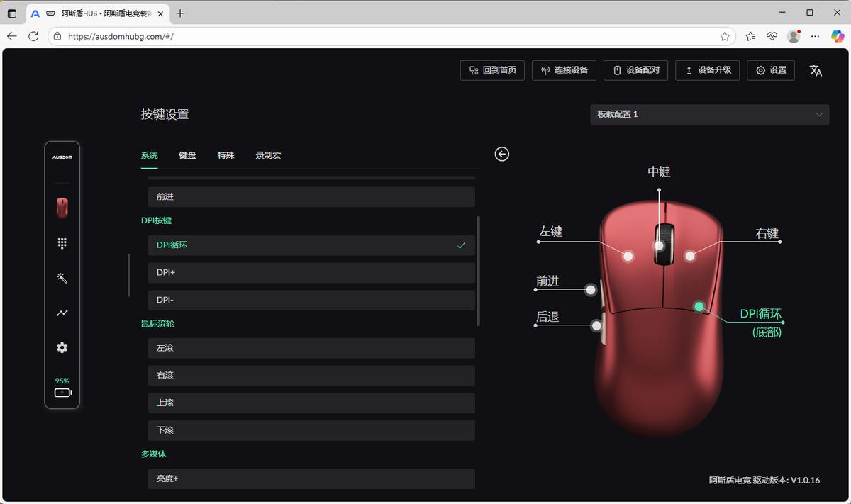Click circular back arrow beside mouse diagram

[x=501, y=154]
